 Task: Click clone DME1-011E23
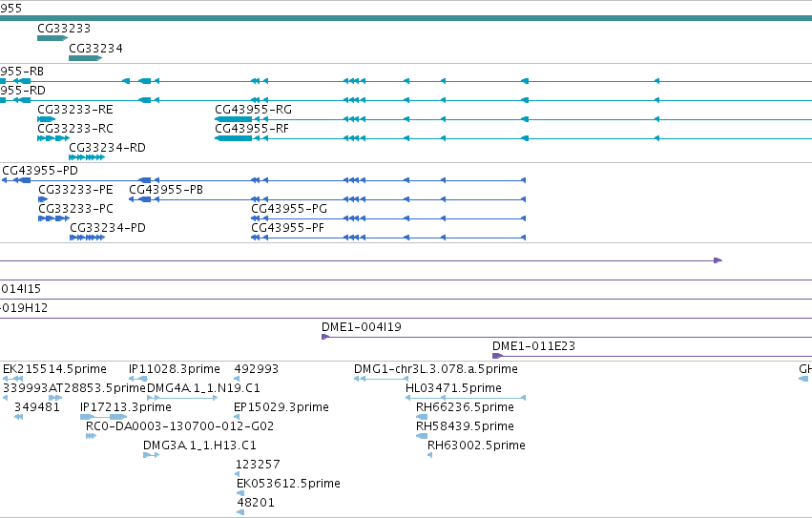[x=533, y=346]
